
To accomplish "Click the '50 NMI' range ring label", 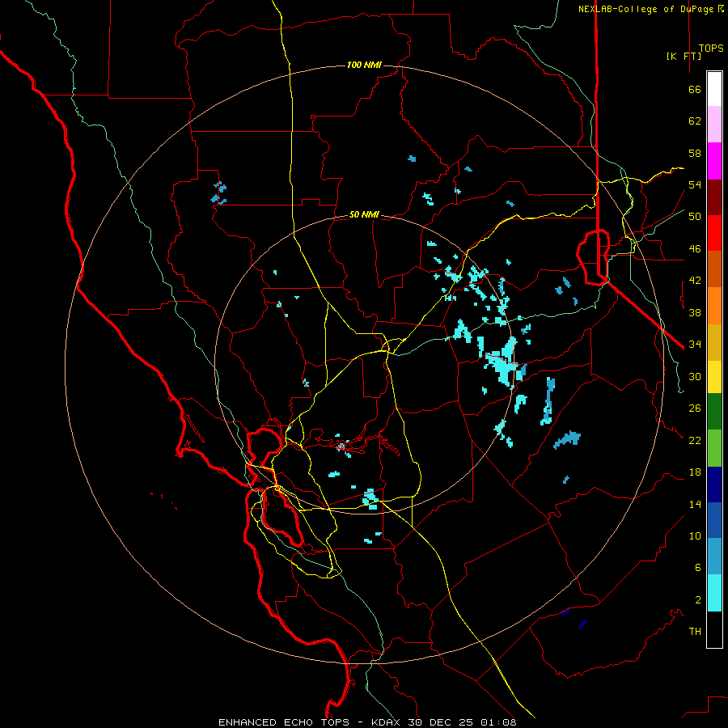I will pos(364,214).
